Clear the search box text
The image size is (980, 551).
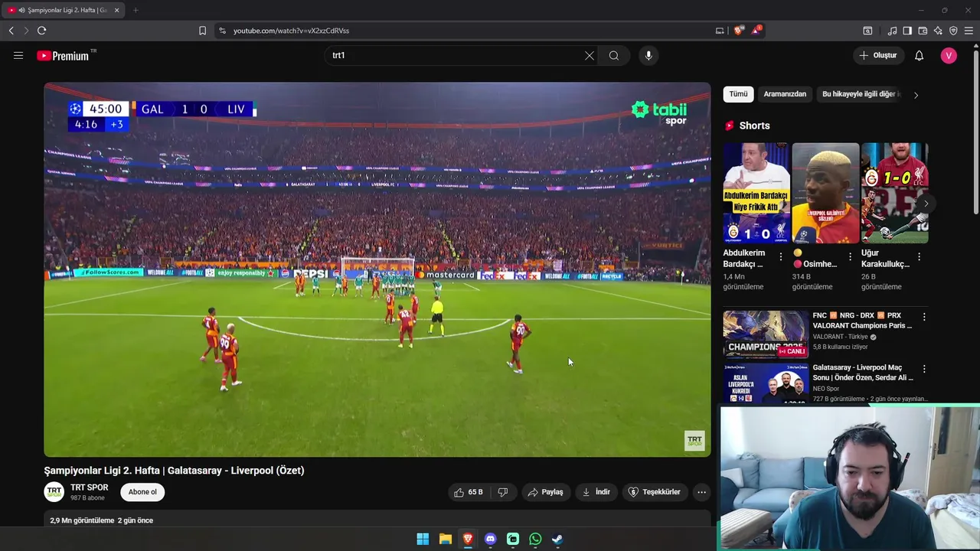tap(590, 55)
